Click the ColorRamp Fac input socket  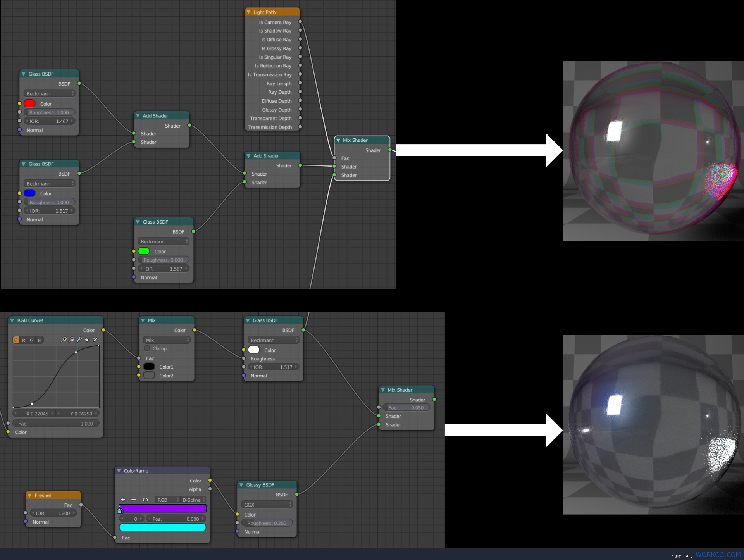115,538
